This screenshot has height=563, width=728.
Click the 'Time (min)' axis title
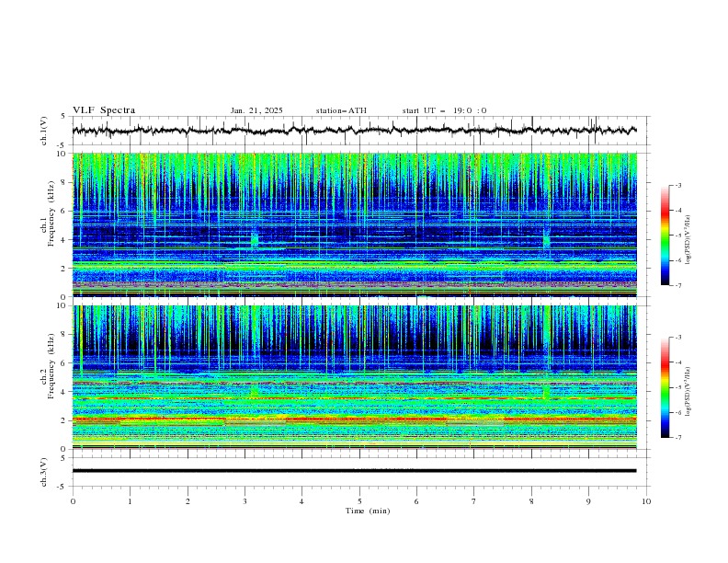(368, 511)
